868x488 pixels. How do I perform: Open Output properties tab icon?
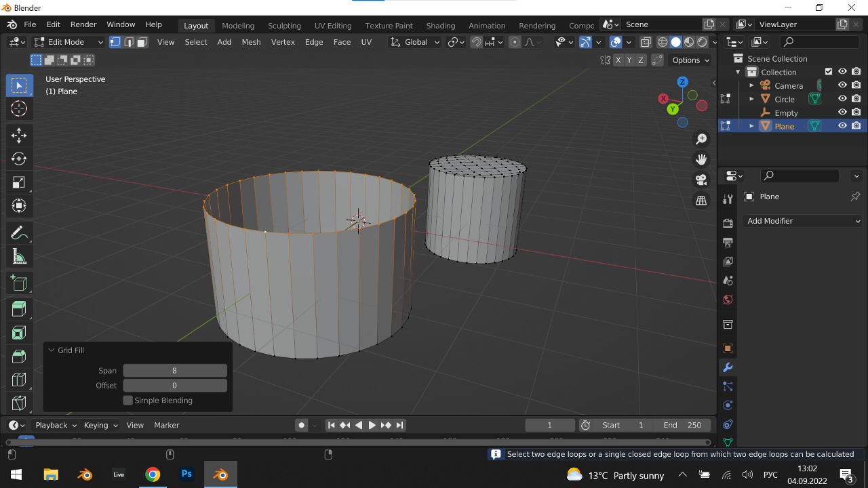click(728, 242)
